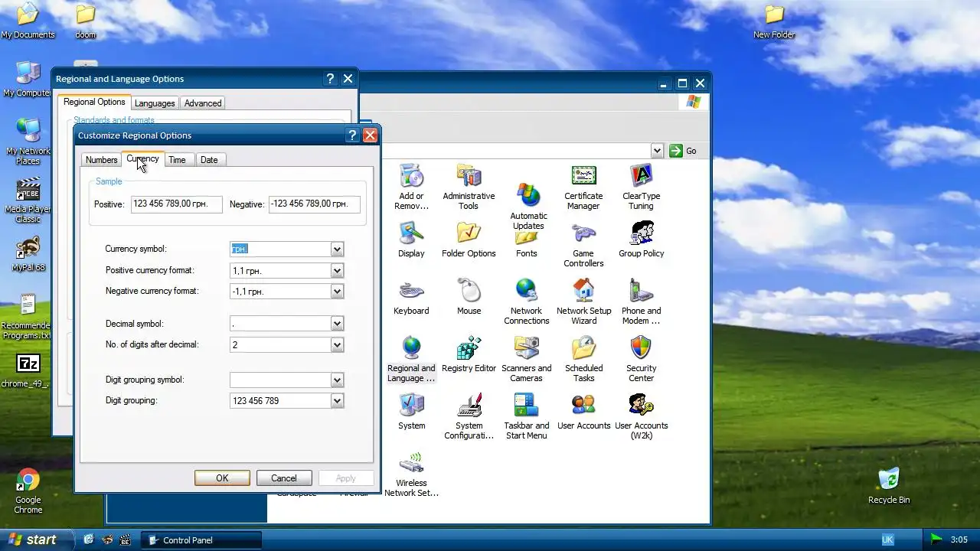
Task: Open User Accounts (W2k) icon
Action: 642,416
